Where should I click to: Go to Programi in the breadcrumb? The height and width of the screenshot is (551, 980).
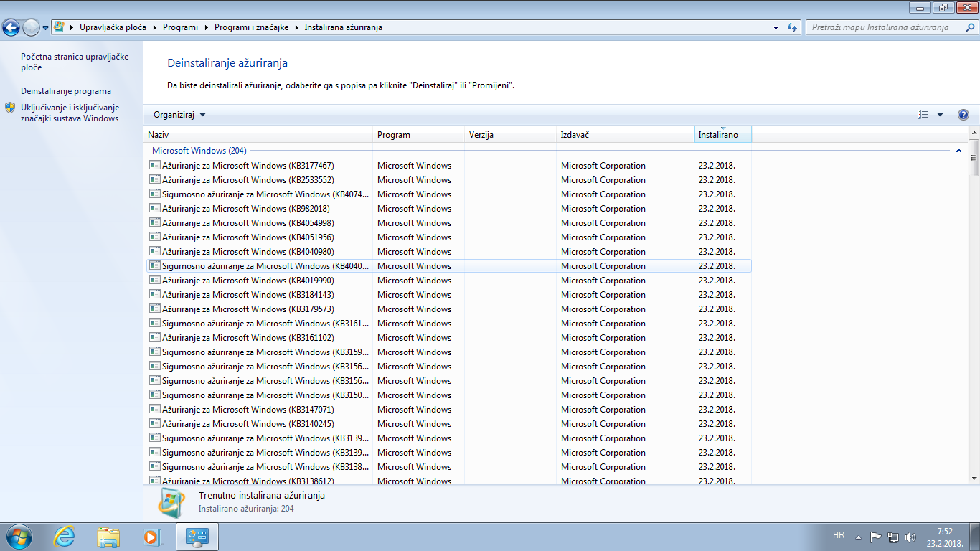click(180, 27)
